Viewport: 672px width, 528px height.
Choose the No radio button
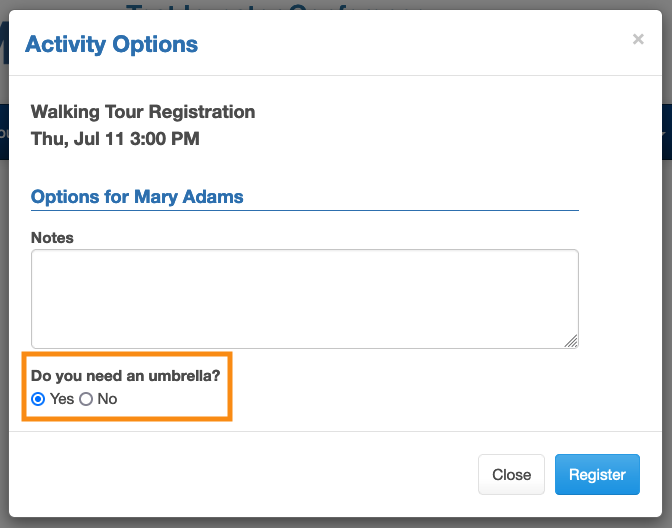(86, 399)
